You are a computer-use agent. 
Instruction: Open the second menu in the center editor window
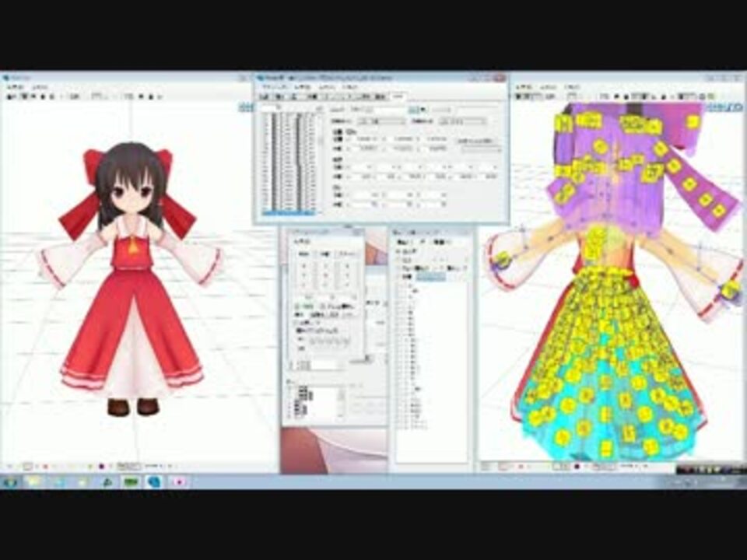pyautogui.click(x=303, y=87)
